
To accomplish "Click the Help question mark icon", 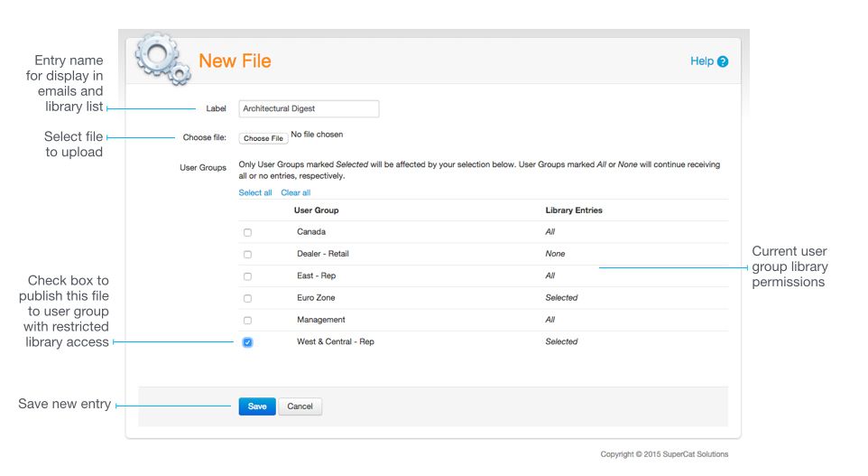I will (723, 61).
